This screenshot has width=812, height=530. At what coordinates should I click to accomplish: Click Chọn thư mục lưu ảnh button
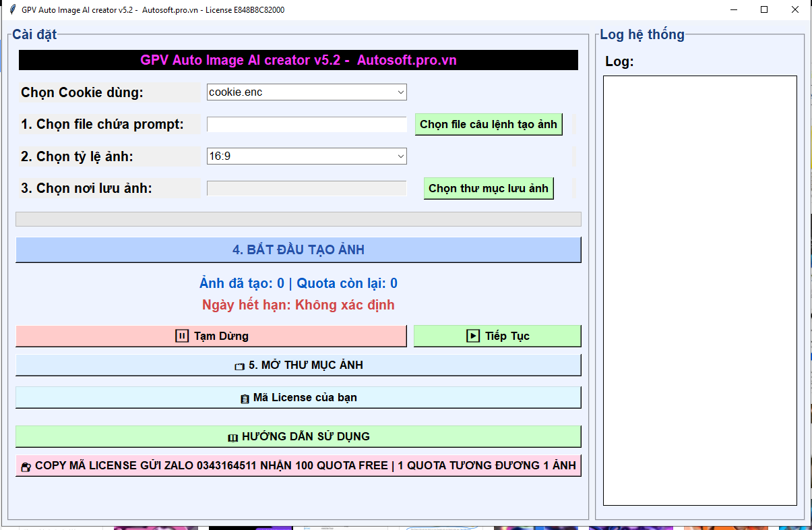pos(489,188)
